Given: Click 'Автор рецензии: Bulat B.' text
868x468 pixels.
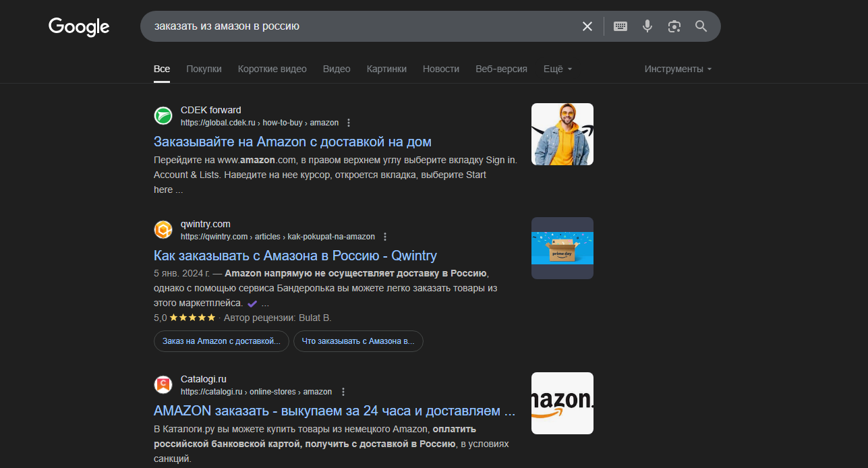Looking at the screenshot, I should point(277,318).
